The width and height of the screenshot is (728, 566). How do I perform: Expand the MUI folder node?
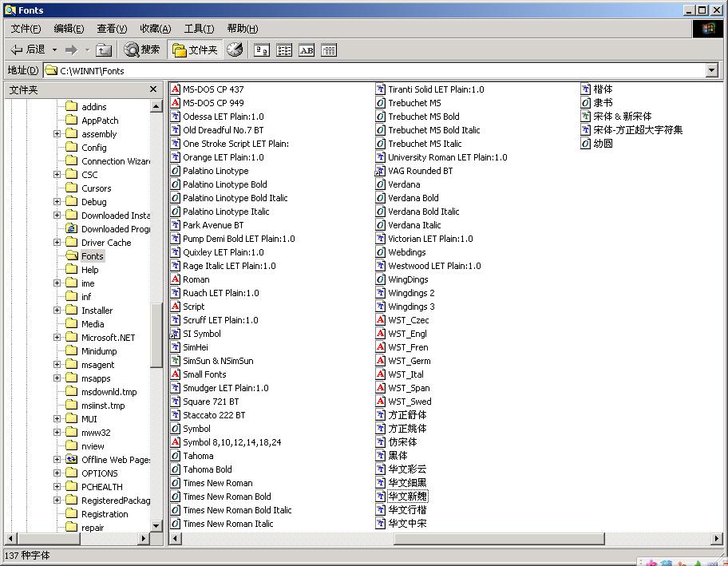57,419
